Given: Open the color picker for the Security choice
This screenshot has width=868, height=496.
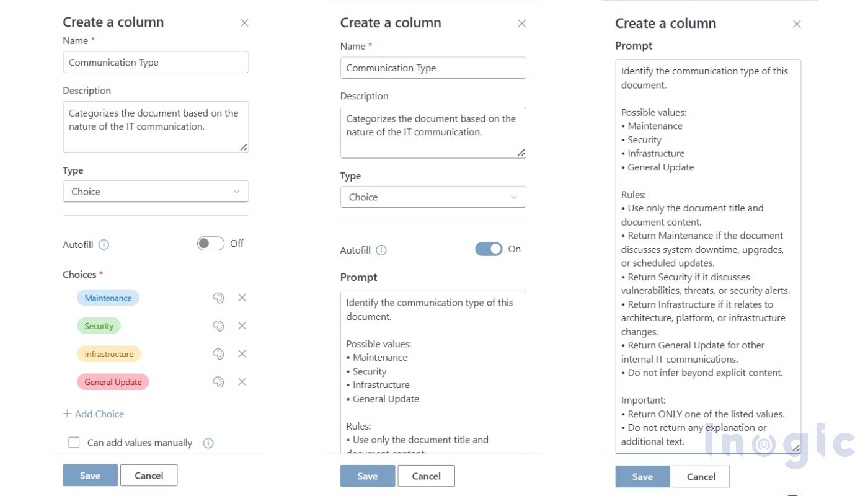Looking at the screenshot, I should click(218, 325).
